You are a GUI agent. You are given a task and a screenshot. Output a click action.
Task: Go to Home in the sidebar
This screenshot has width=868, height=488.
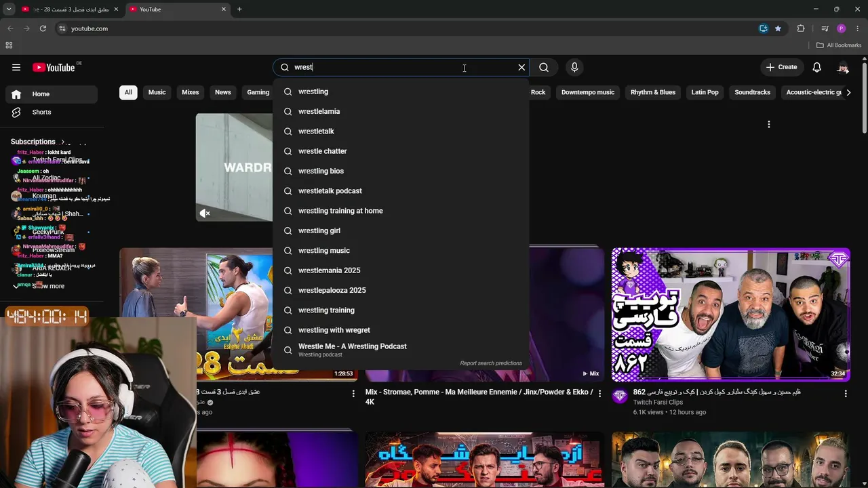pos(52,94)
